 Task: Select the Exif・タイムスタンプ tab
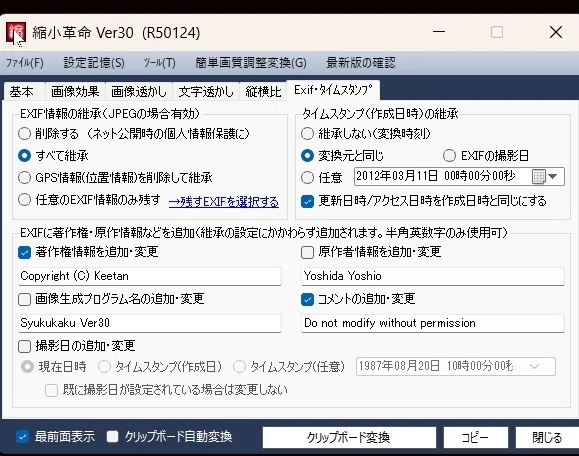coord(333,90)
